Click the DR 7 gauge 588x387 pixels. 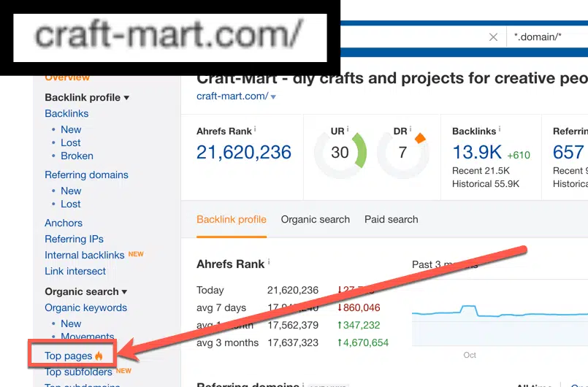[403, 153]
